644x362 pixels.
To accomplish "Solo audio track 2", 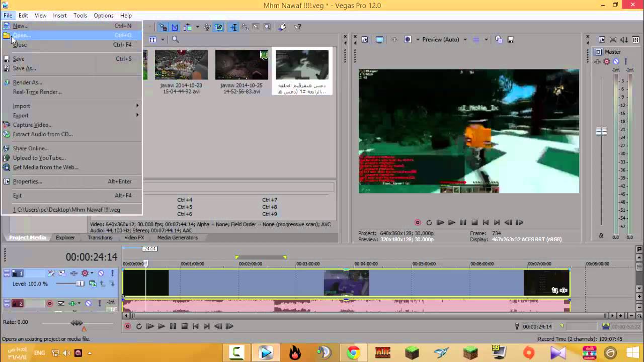I will (99, 303).
